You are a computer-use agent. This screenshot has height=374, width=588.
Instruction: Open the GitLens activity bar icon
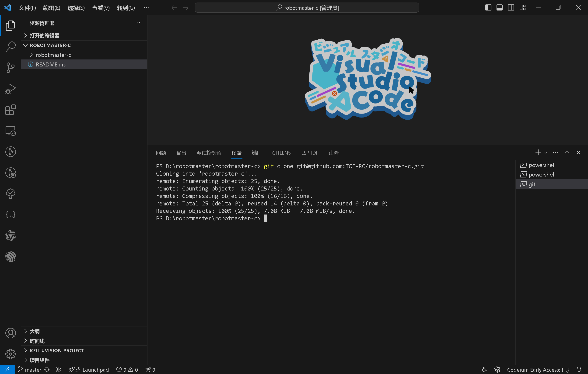(10, 152)
